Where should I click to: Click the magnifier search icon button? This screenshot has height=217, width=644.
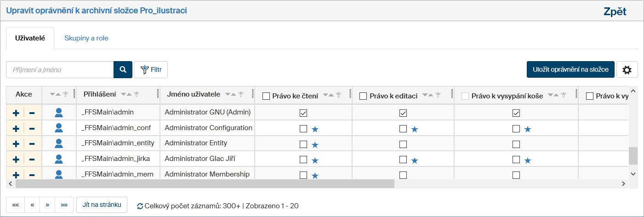click(x=123, y=70)
